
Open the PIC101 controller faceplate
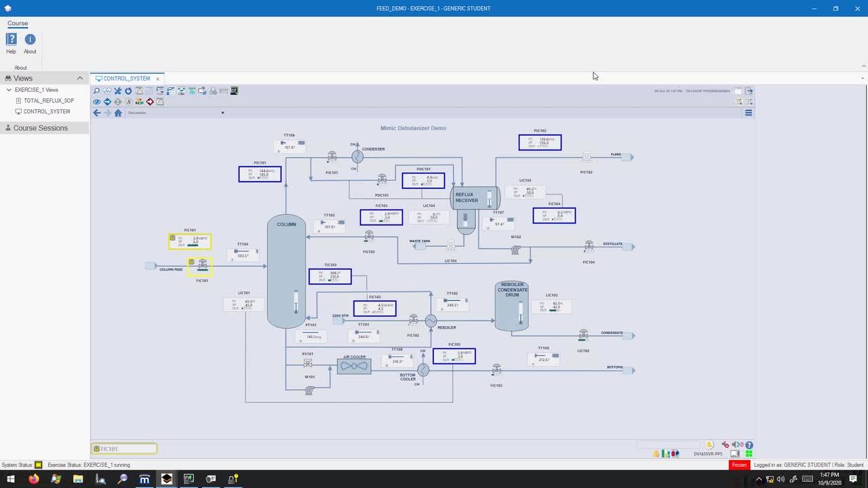[260, 174]
